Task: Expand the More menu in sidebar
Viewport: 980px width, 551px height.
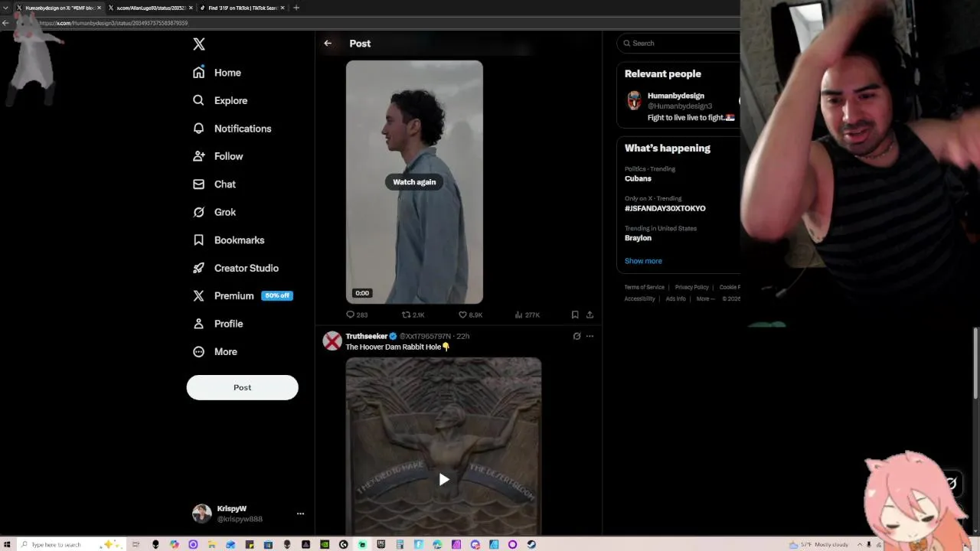Action: click(215, 352)
